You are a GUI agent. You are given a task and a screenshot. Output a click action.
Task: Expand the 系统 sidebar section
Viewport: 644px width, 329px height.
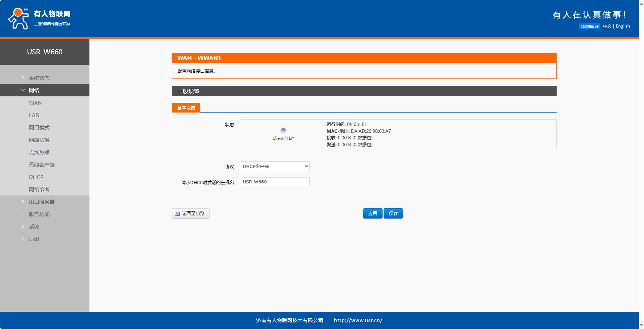tap(34, 227)
